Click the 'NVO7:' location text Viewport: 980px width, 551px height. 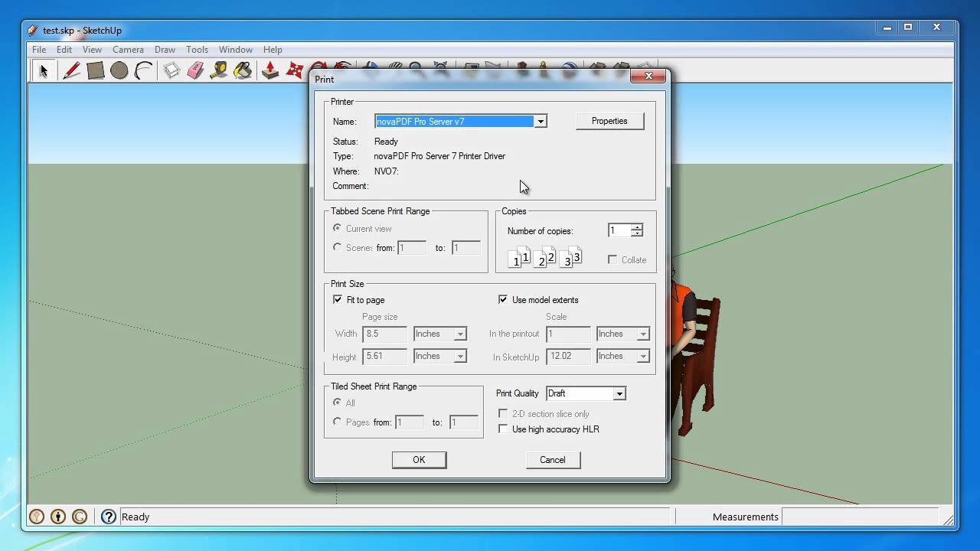coord(387,171)
